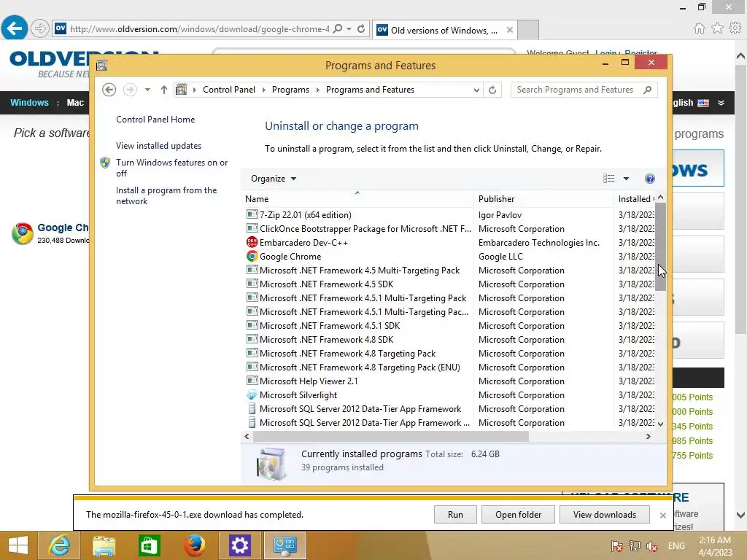
Task: Refresh the Internet Explorer page
Action: click(x=361, y=29)
